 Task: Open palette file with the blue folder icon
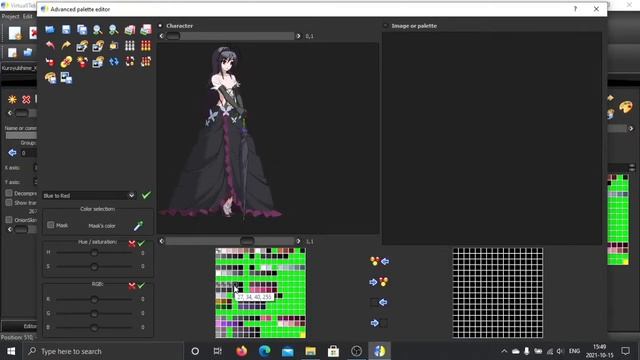50,29
